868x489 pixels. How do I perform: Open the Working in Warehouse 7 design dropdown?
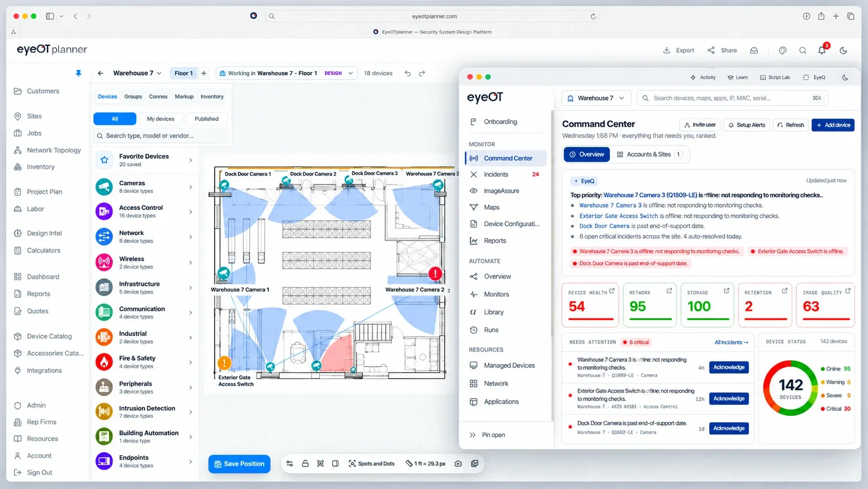tap(287, 73)
